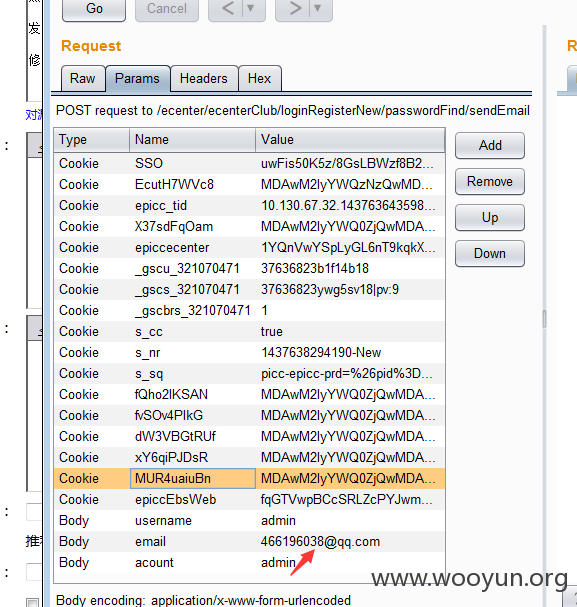
Task: Click the Go button
Action: [94, 9]
